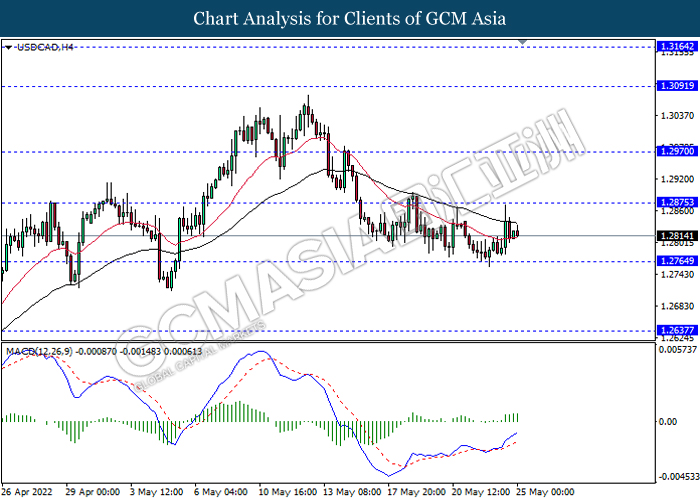Click the 13 May 08:00 time label
Screen dimensions: 700x500
coord(352,492)
